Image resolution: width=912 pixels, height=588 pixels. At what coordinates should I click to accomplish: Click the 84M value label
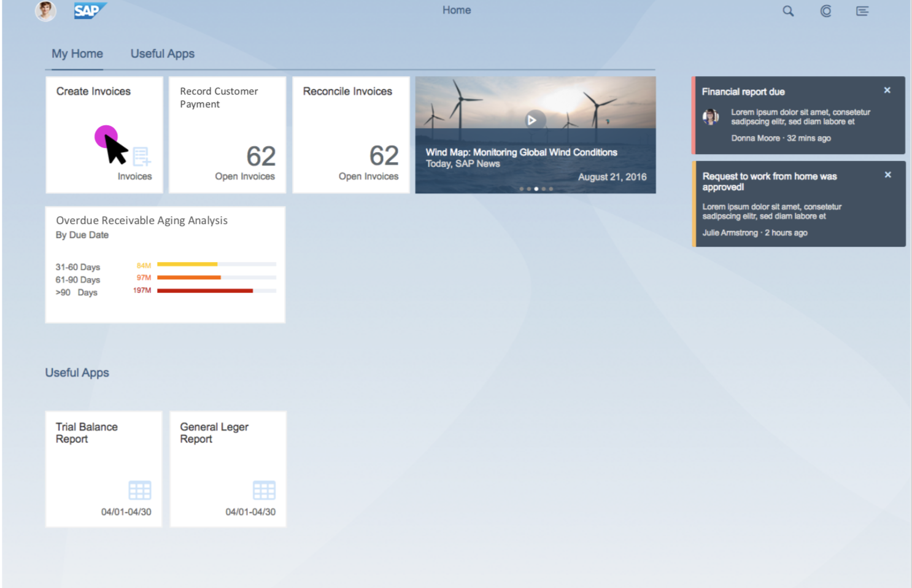(144, 265)
